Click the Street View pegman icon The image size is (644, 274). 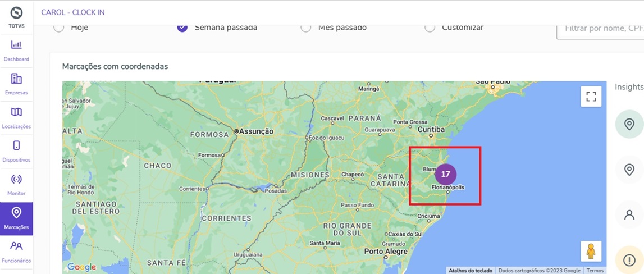591,252
